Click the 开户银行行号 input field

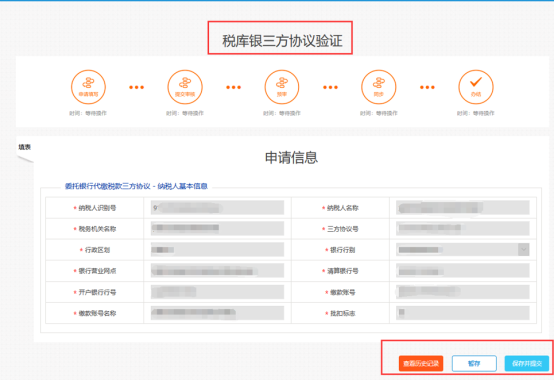(x=217, y=292)
